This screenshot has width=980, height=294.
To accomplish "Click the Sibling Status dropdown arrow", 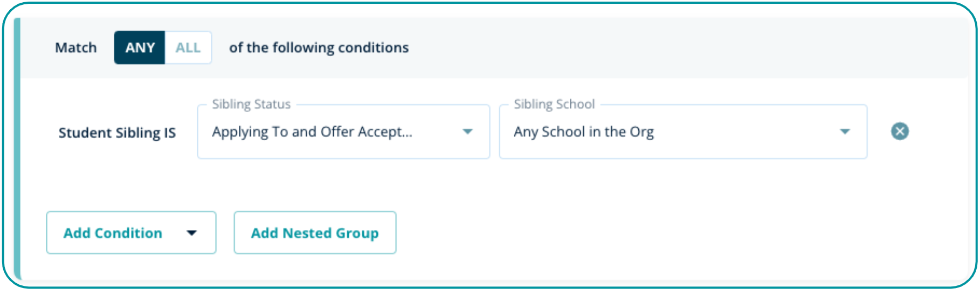I will (x=467, y=132).
